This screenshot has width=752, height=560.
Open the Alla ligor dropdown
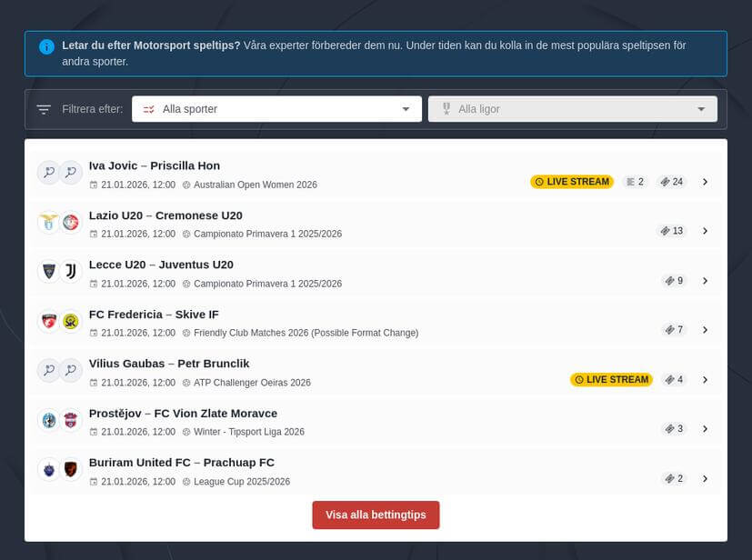click(572, 109)
